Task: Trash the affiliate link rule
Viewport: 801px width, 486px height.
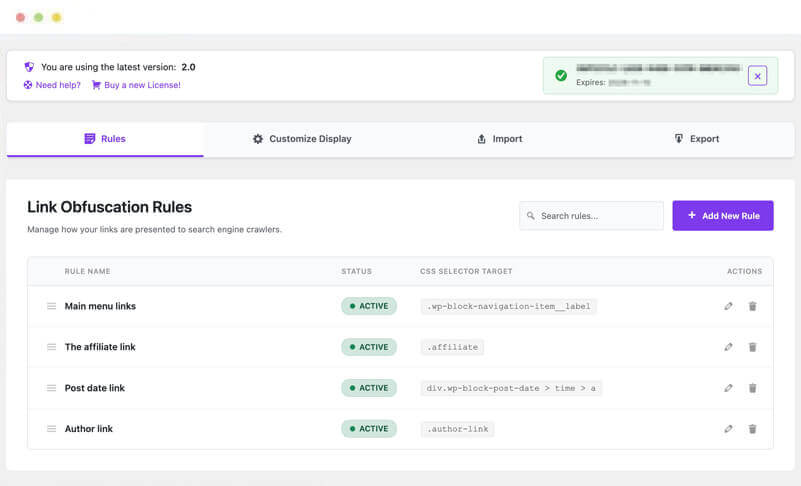Action: (753, 347)
